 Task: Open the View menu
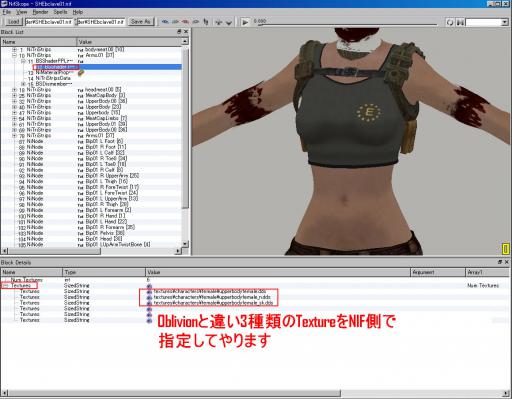(x=22, y=12)
